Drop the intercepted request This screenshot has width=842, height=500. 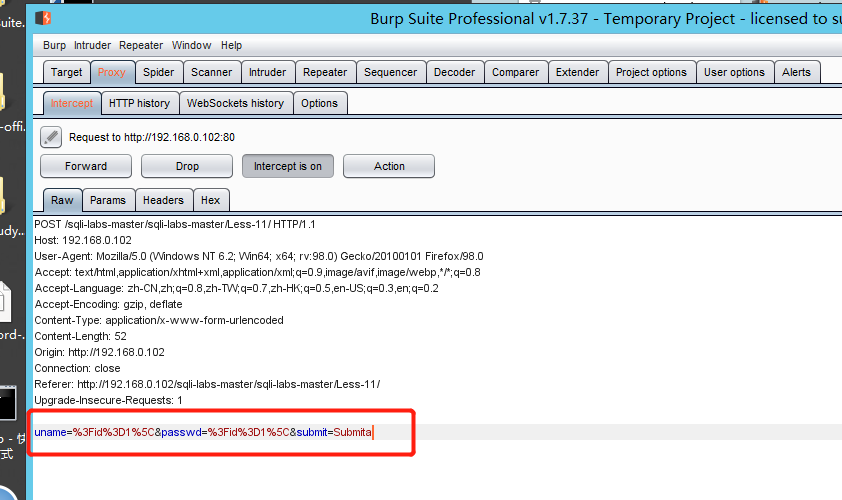[187, 166]
